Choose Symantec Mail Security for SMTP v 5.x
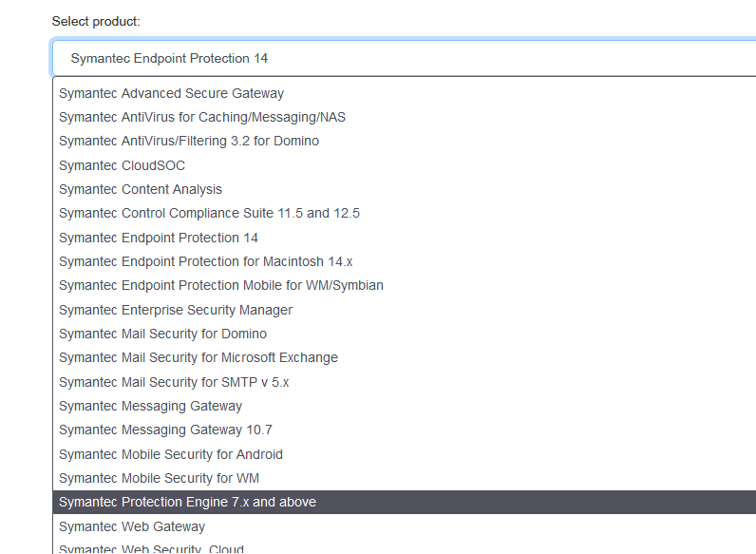This screenshot has height=554, width=756. coord(404,382)
